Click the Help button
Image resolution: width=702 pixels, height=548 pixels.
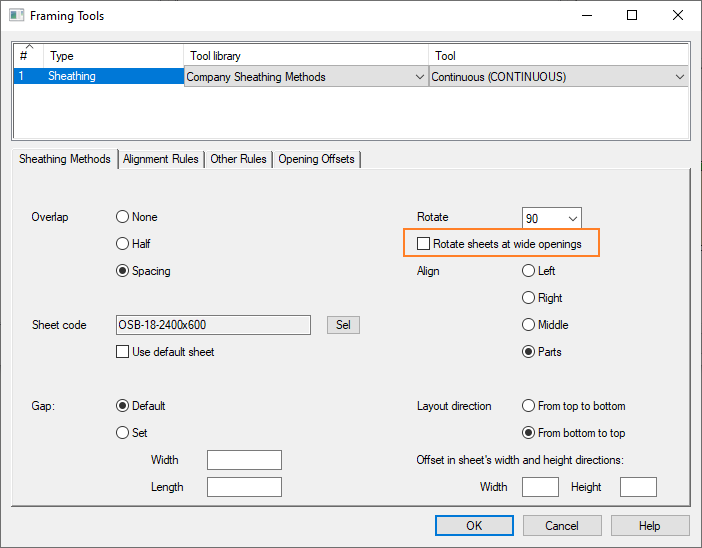coord(649,526)
